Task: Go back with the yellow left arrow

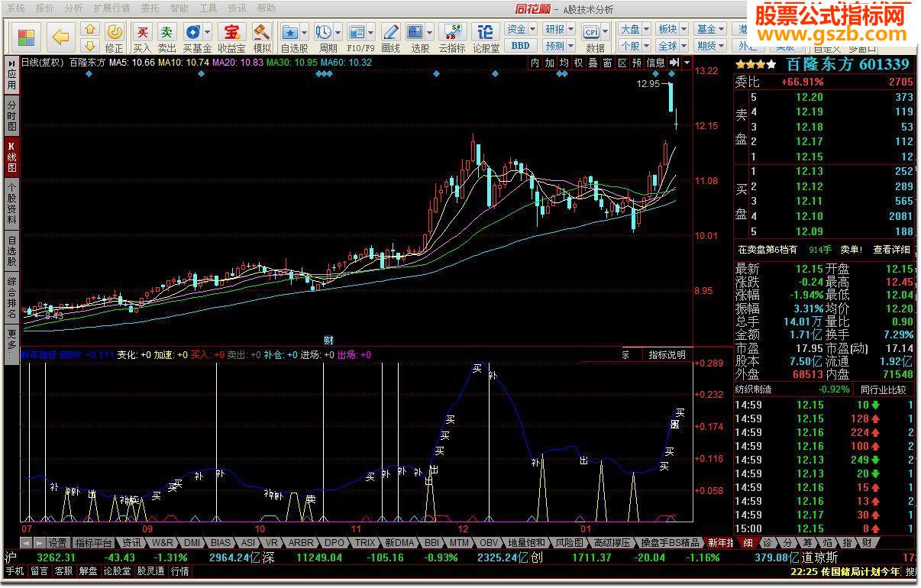Action: tap(60, 37)
